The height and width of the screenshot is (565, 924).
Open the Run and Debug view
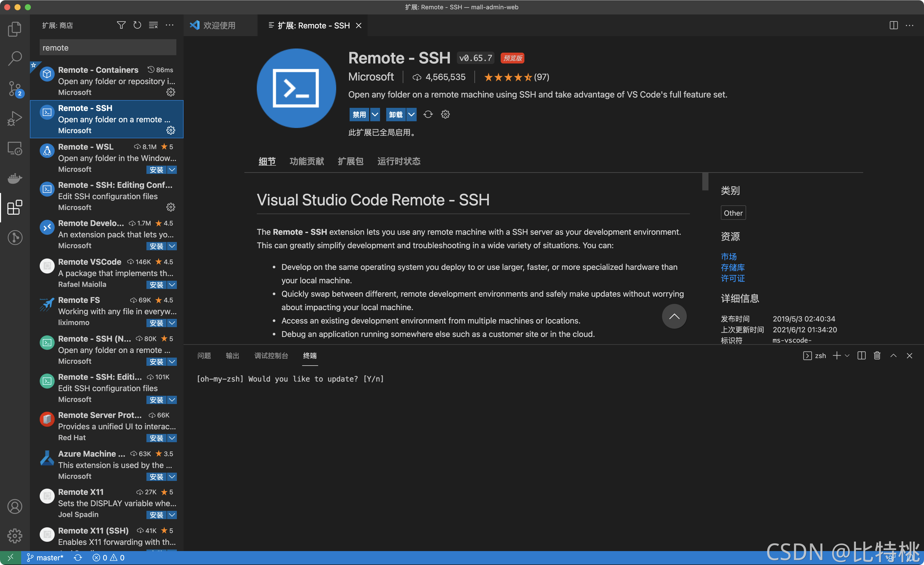pos(15,119)
